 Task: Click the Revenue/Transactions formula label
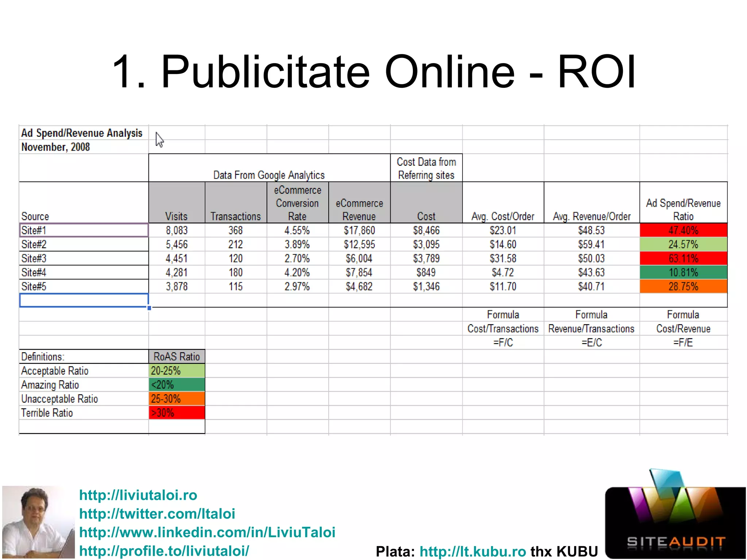592,328
